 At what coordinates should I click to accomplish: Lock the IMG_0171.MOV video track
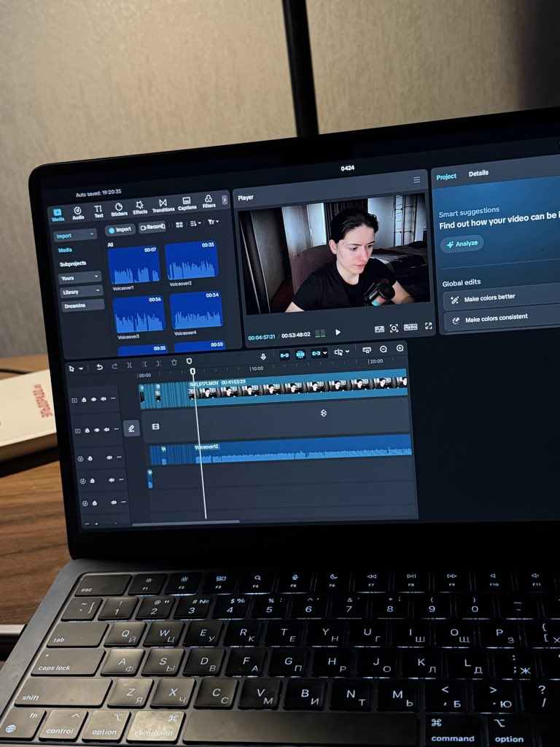click(84, 400)
